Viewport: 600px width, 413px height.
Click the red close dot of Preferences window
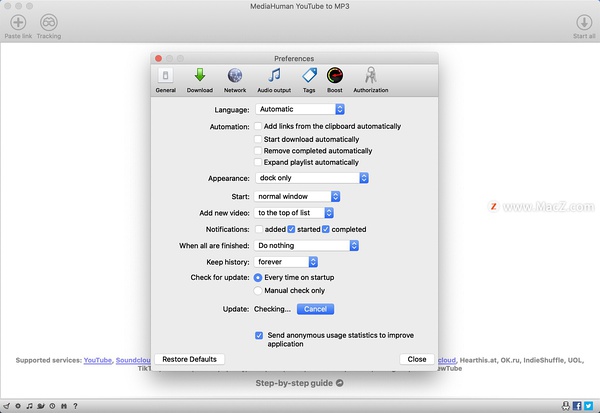pos(158,58)
